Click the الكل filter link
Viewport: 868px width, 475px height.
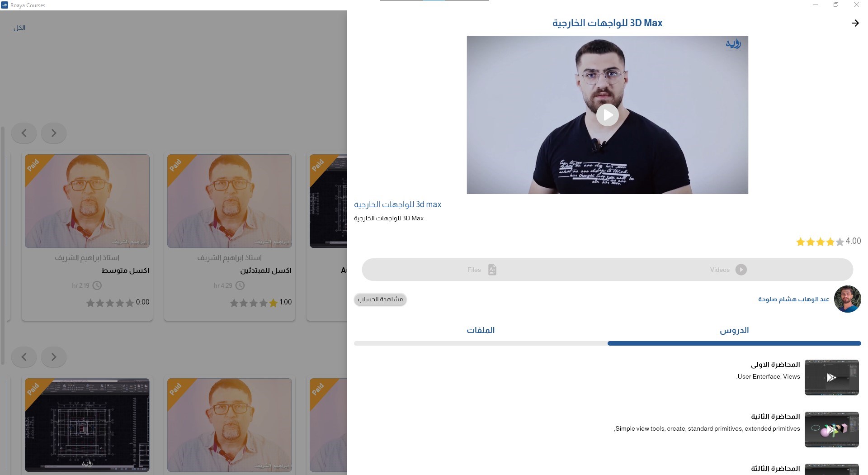pyautogui.click(x=19, y=28)
